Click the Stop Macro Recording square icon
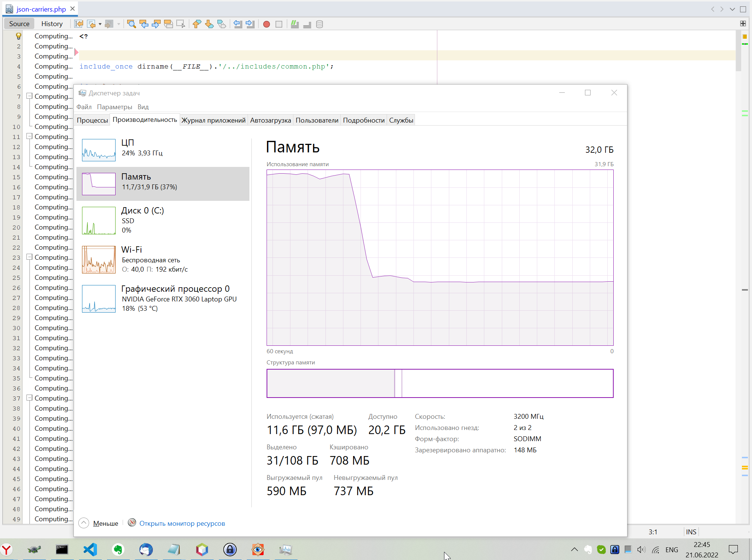The image size is (752, 560). coord(279,24)
